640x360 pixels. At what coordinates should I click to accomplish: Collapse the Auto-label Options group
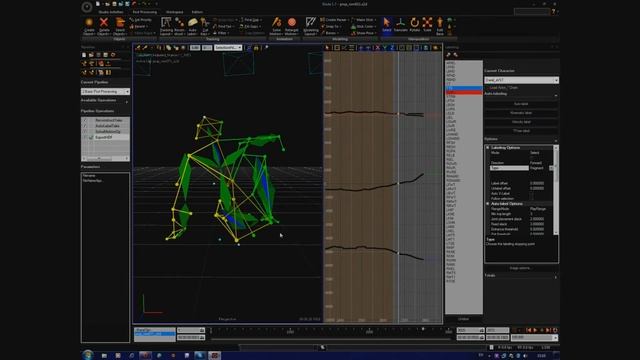(x=488, y=203)
